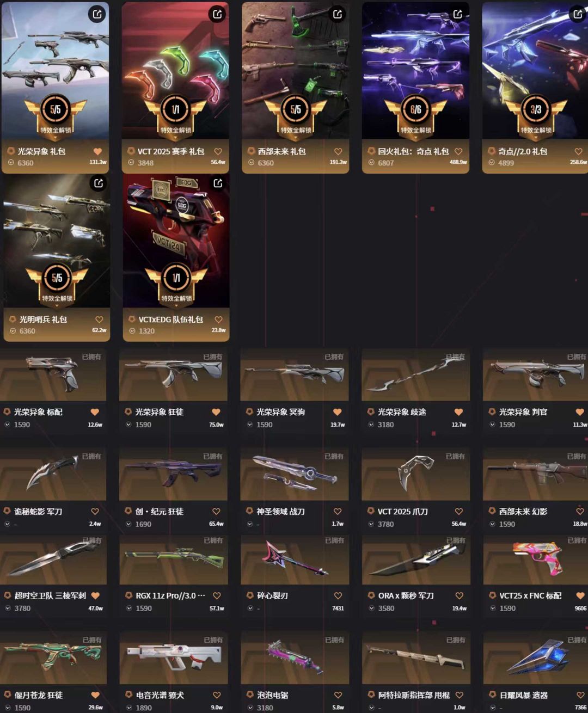588x713 pixels.
Task: Click the RGX 11z Pro//3.0 skin name
Action: click(170, 595)
